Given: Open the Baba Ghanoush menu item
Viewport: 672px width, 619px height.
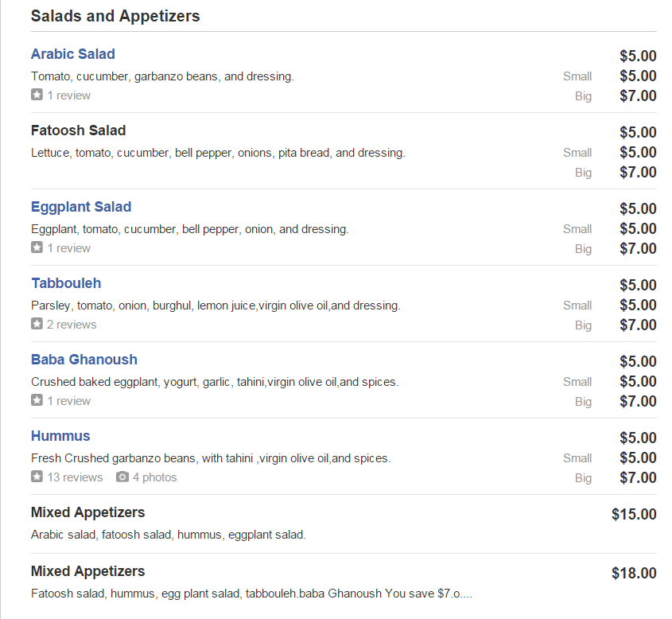Looking at the screenshot, I should (x=84, y=360).
